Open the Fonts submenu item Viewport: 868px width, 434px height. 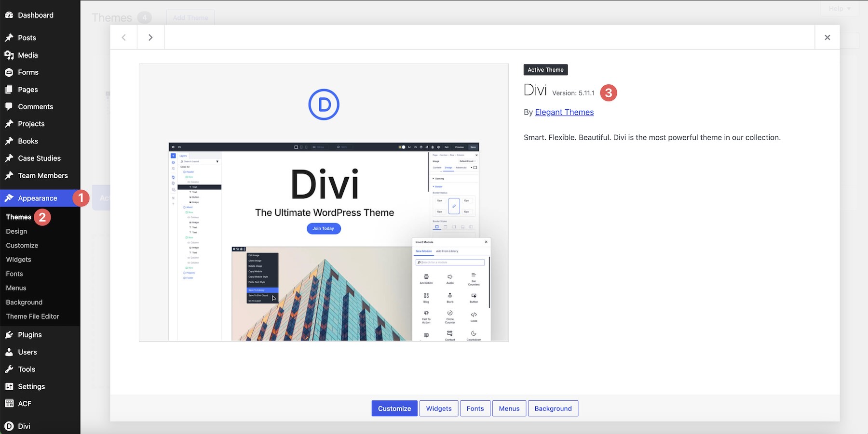[14, 274]
